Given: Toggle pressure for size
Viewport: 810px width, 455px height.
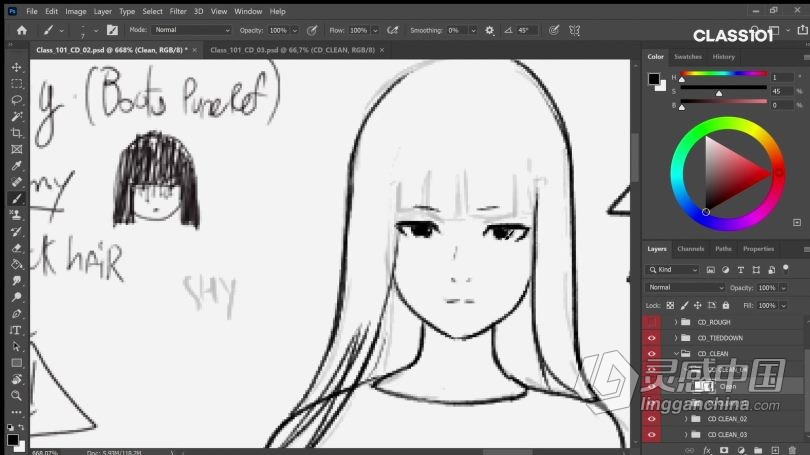Looking at the screenshot, I should pos(554,30).
